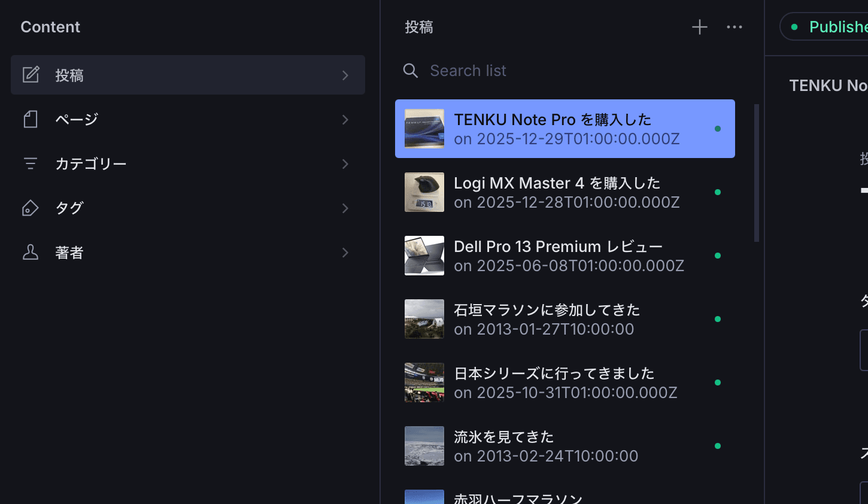Expand the ページ chevron arrow
The image size is (868, 504).
pos(345,119)
